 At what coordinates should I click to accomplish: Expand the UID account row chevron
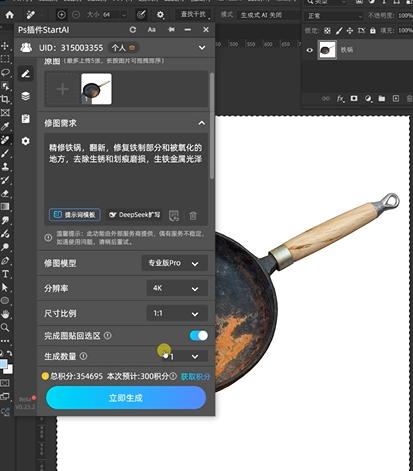[202, 48]
